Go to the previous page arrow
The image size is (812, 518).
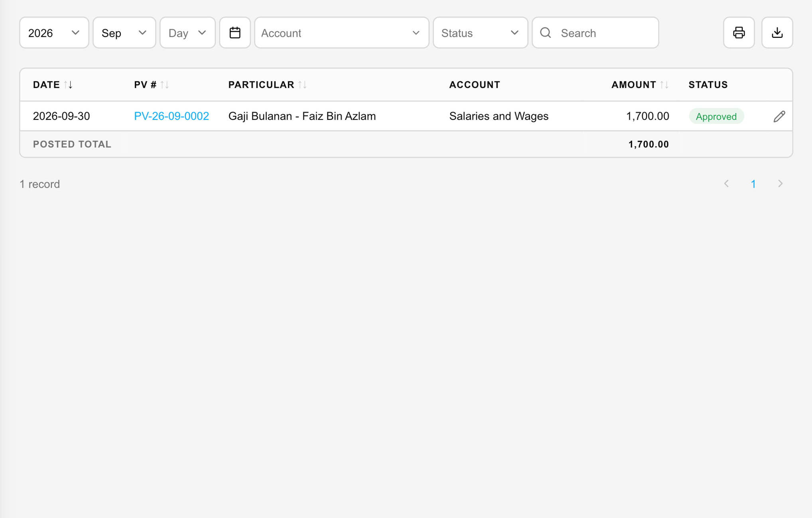point(726,184)
